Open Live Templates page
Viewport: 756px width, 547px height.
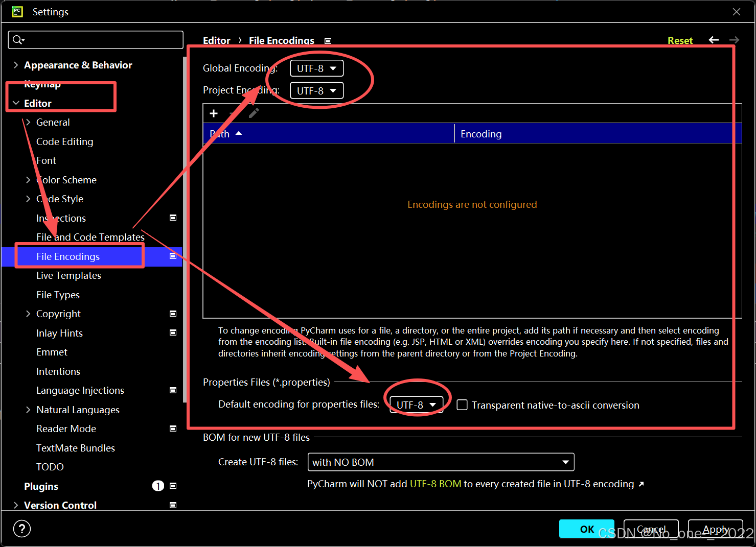68,275
